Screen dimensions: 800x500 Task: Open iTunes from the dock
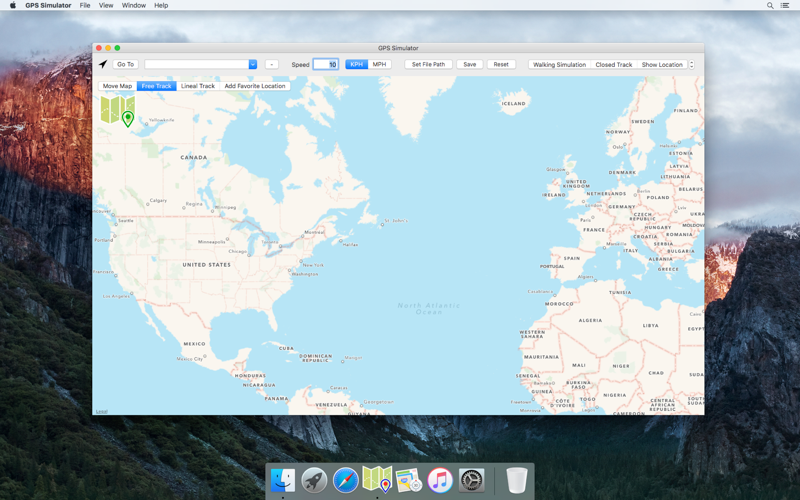pyautogui.click(x=440, y=480)
